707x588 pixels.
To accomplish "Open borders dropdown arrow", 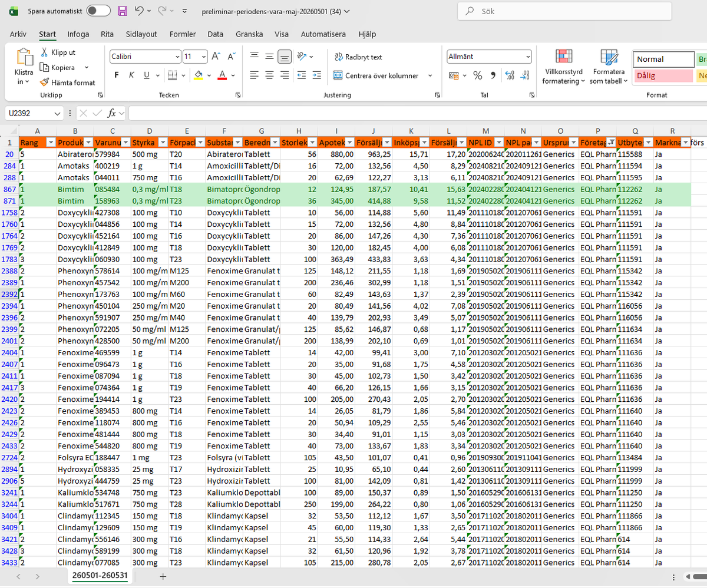I will coord(184,75).
